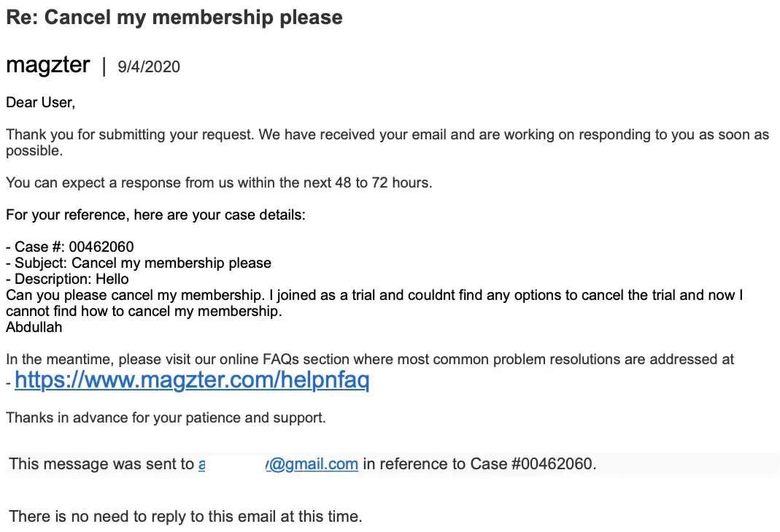The width and height of the screenshot is (780, 532).
Task: Open the magzter.com/helpnfaq link
Action: [x=191, y=380]
